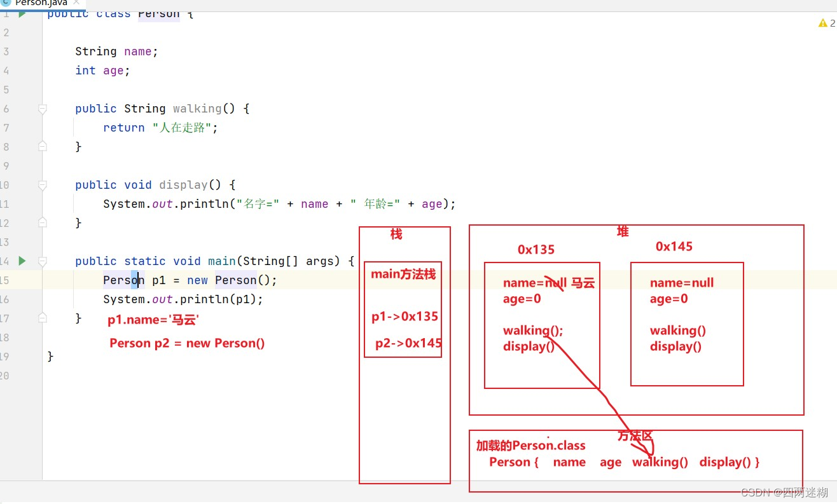Collapse the display() method fold marker

(43, 185)
